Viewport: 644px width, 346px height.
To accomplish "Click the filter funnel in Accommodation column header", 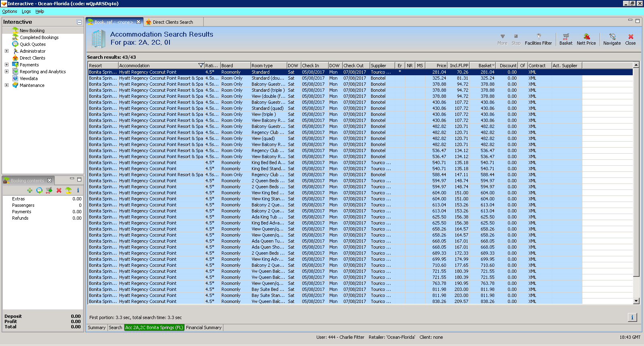I will pos(201,66).
